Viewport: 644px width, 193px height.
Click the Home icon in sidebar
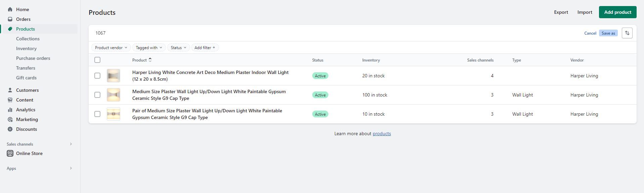tap(10, 9)
